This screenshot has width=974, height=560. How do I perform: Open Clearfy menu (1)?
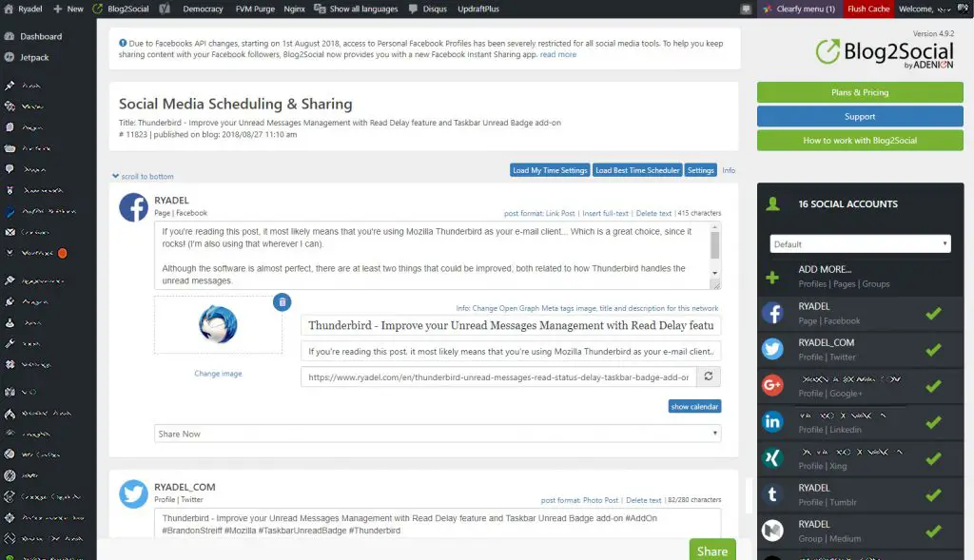pyautogui.click(x=799, y=9)
